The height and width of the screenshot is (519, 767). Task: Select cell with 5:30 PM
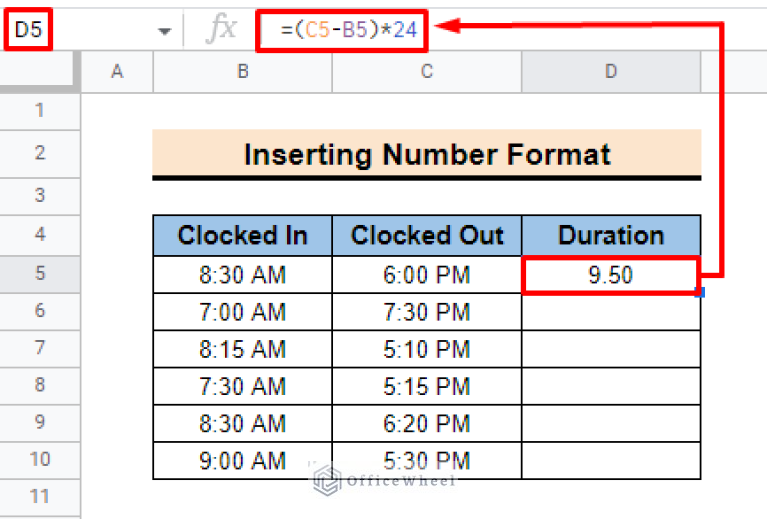(427, 461)
